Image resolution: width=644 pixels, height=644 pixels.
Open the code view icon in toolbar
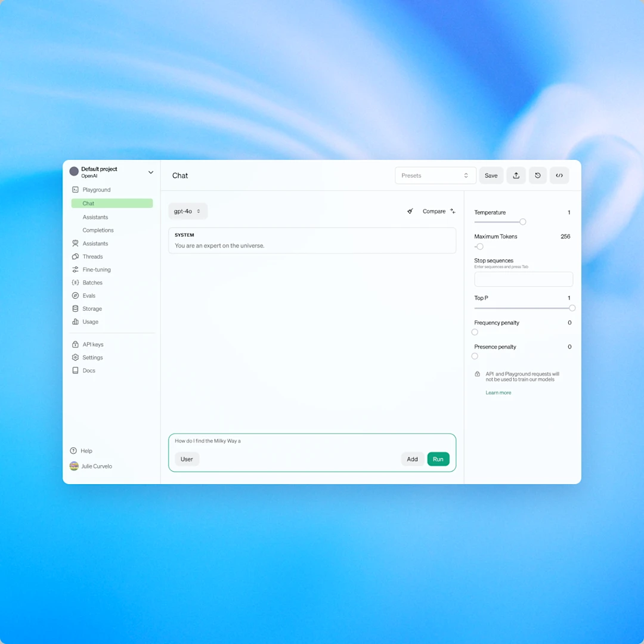tap(559, 175)
